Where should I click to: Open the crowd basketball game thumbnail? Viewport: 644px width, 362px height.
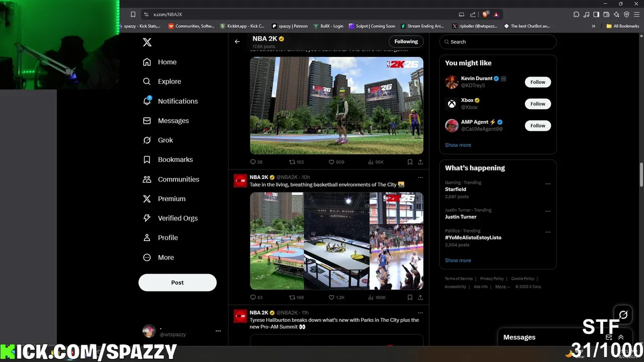point(396,241)
